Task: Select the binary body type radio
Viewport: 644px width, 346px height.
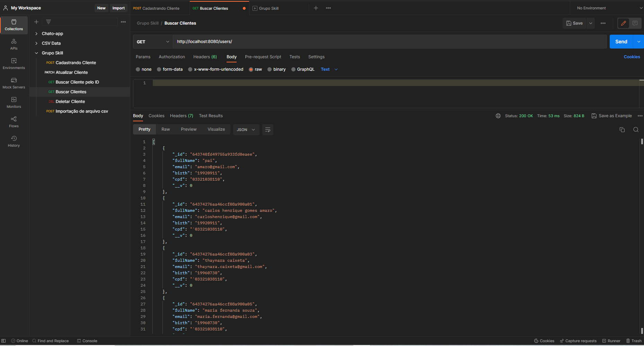Action: (x=270, y=69)
